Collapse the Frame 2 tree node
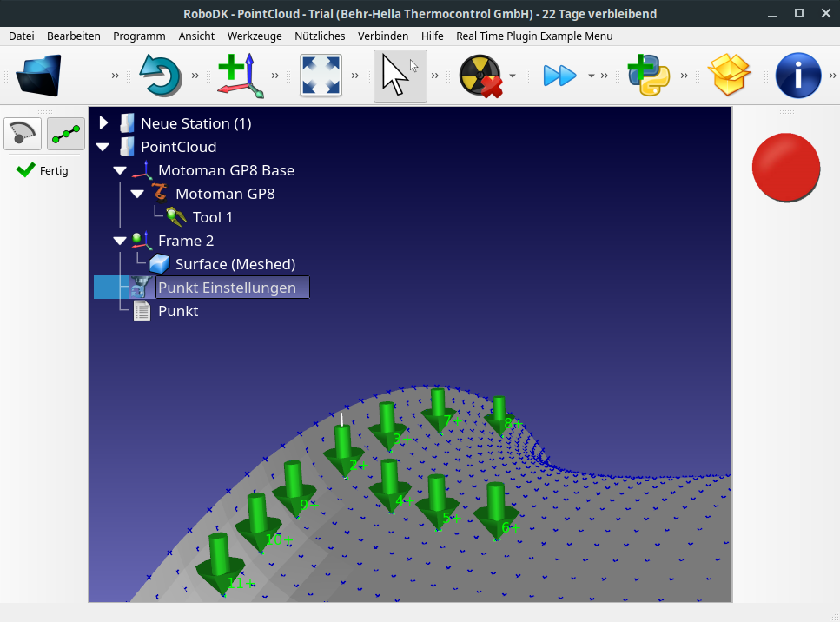The height and width of the screenshot is (622, 840). [x=121, y=241]
